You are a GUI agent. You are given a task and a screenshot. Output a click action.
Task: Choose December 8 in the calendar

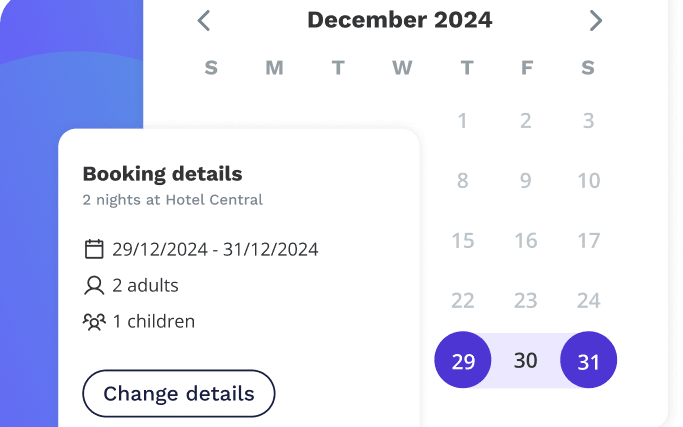coord(463,181)
